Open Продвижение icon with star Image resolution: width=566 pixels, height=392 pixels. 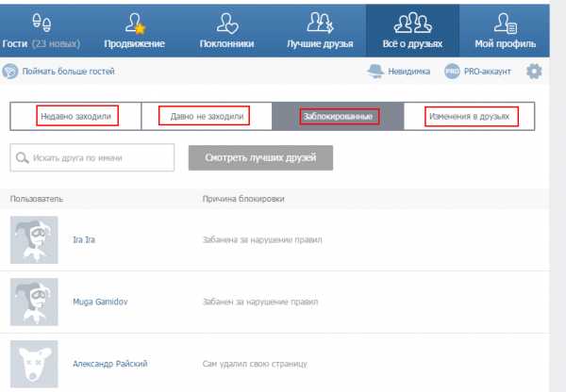[x=135, y=23]
